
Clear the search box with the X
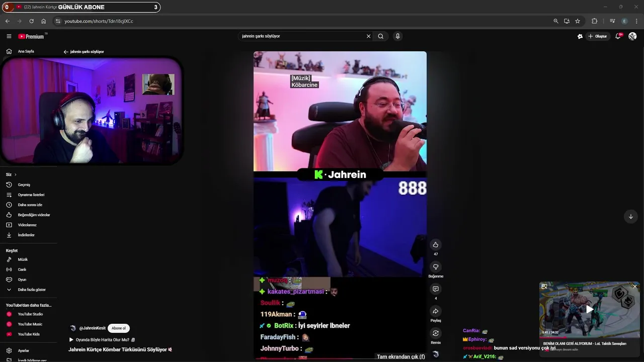[368, 36]
